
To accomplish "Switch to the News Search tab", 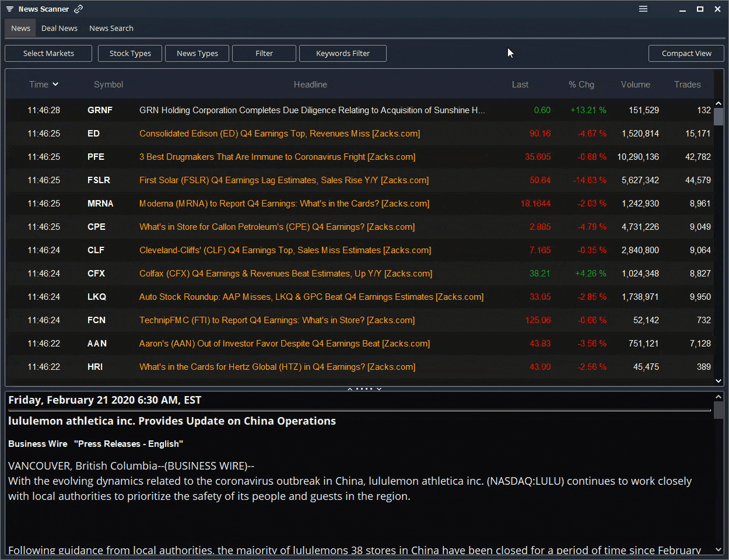I will click(111, 28).
